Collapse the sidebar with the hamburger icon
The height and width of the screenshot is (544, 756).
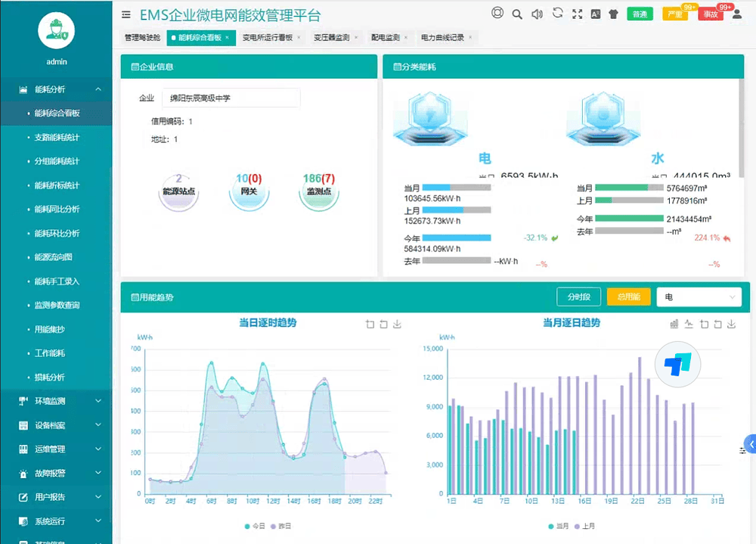[x=126, y=14]
